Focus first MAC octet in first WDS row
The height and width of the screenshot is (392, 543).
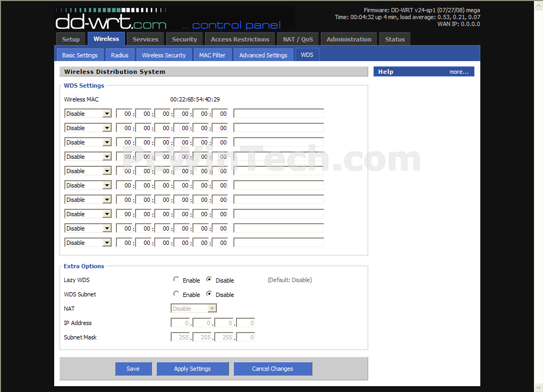[124, 114]
